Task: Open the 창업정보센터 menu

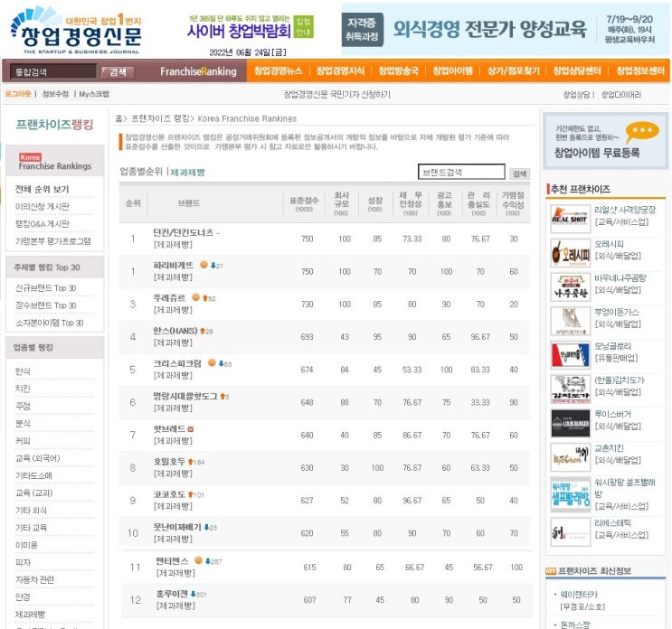Action: click(640, 71)
